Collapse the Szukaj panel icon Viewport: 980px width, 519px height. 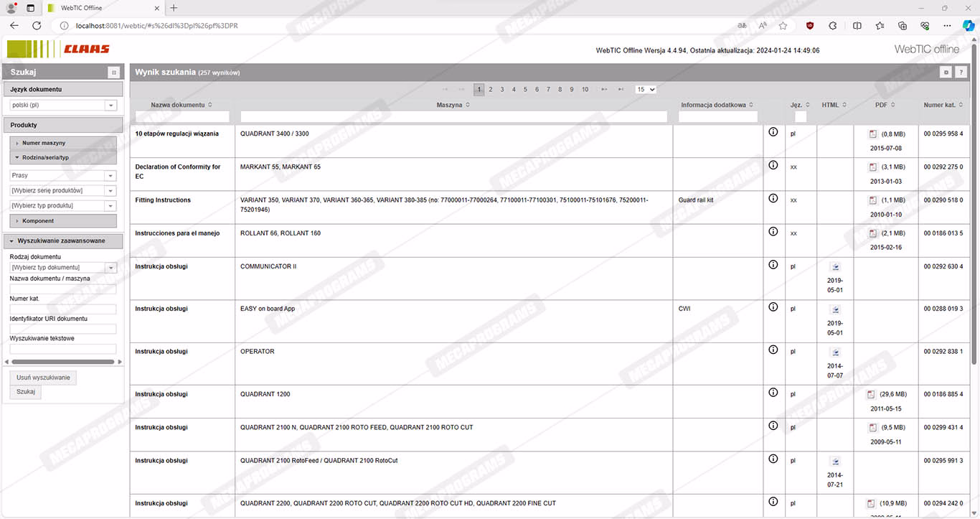pyautogui.click(x=113, y=73)
